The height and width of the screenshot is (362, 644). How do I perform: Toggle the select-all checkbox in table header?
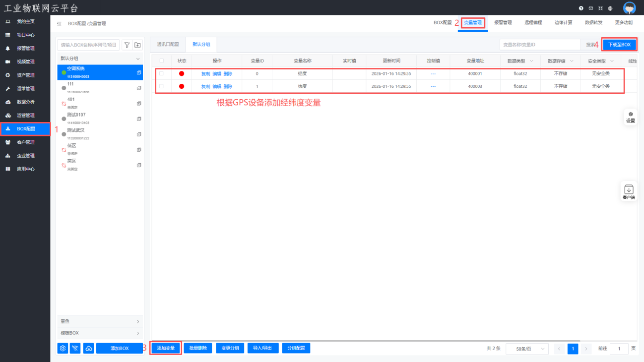(161, 60)
